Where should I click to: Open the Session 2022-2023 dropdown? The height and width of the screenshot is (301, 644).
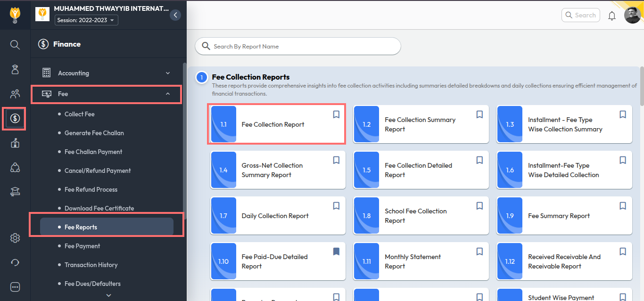pos(86,20)
